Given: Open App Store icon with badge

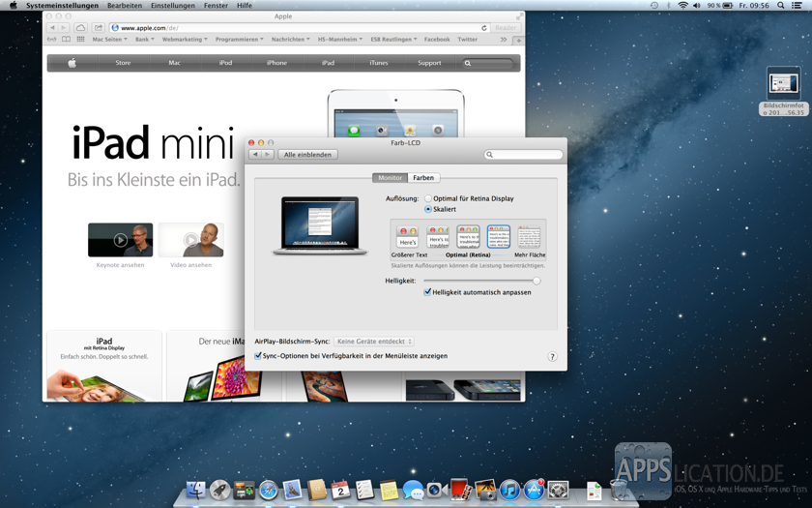Looking at the screenshot, I should click(534, 490).
